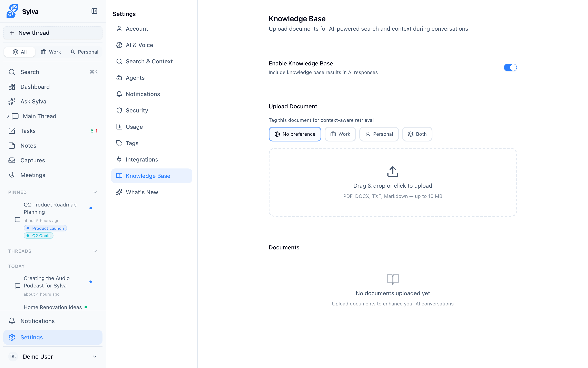Image resolution: width=588 pixels, height=368 pixels.
Task: Select the Personal document tag option
Action: 379,134
